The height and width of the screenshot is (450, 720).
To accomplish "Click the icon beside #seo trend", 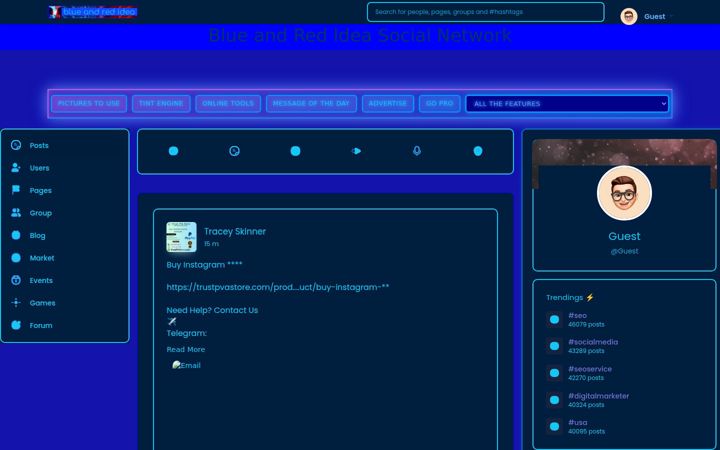I will 555,320.
